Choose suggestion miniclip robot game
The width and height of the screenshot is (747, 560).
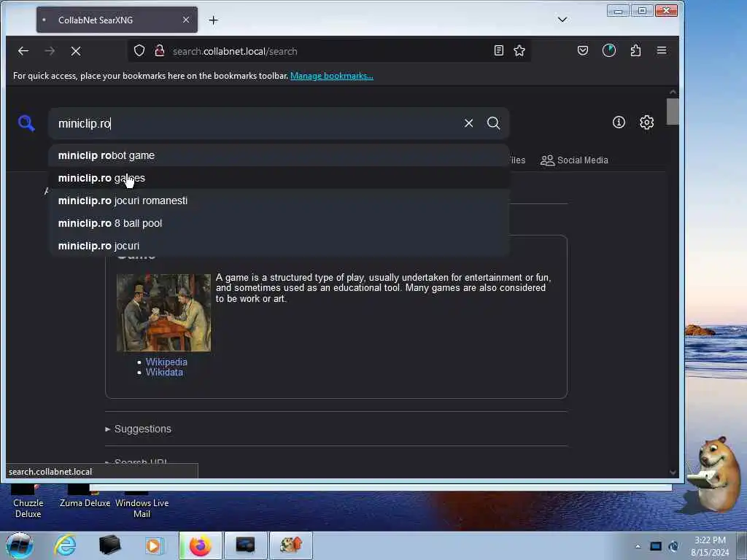[279, 155]
